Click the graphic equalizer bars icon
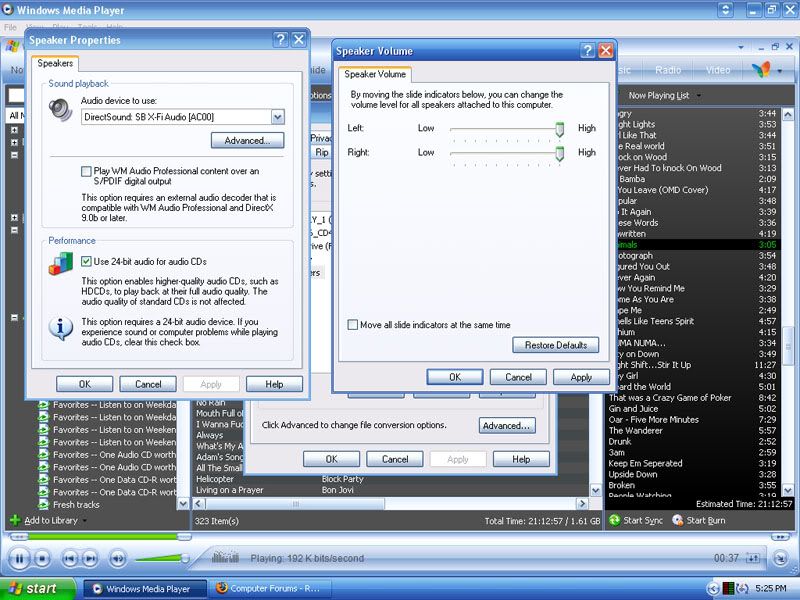 coord(225,557)
